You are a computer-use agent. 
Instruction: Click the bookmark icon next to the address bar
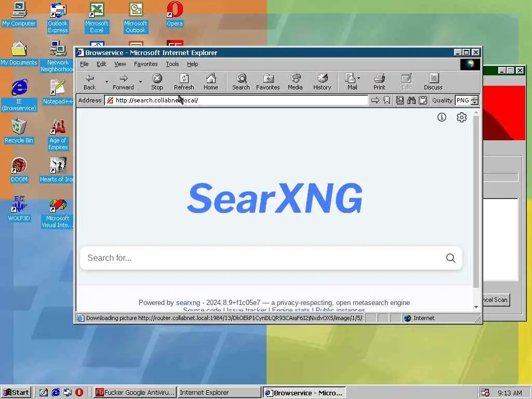tap(387, 100)
